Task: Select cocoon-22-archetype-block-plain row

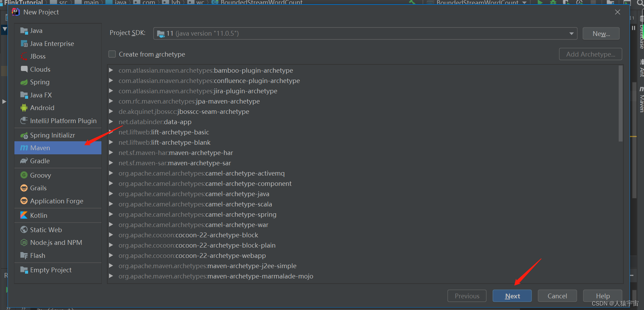Action: [363, 245]
